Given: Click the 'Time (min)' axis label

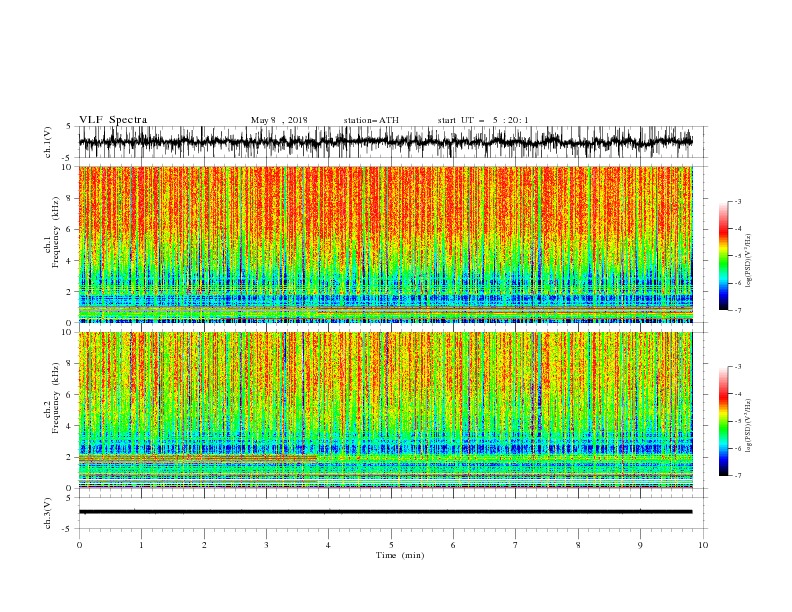Looking at the screenshot, I should point(400,555).
